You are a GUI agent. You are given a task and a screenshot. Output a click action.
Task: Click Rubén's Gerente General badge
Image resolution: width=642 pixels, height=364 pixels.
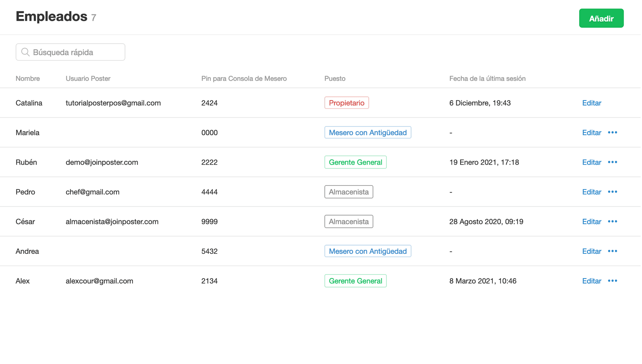click(x=355, y=162)
